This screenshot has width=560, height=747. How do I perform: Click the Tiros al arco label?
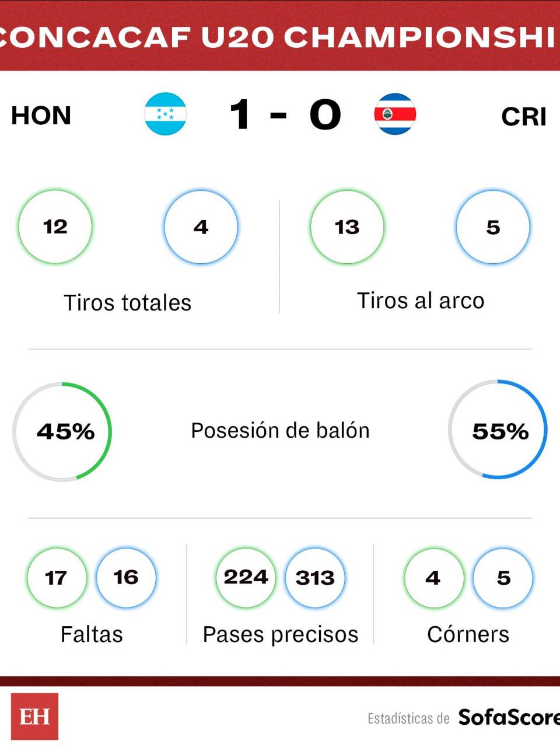pos(421,301)
